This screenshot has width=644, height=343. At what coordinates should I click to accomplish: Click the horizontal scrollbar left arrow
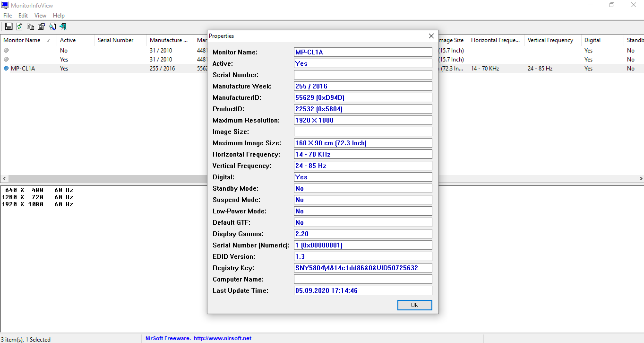tap(4, 179)
